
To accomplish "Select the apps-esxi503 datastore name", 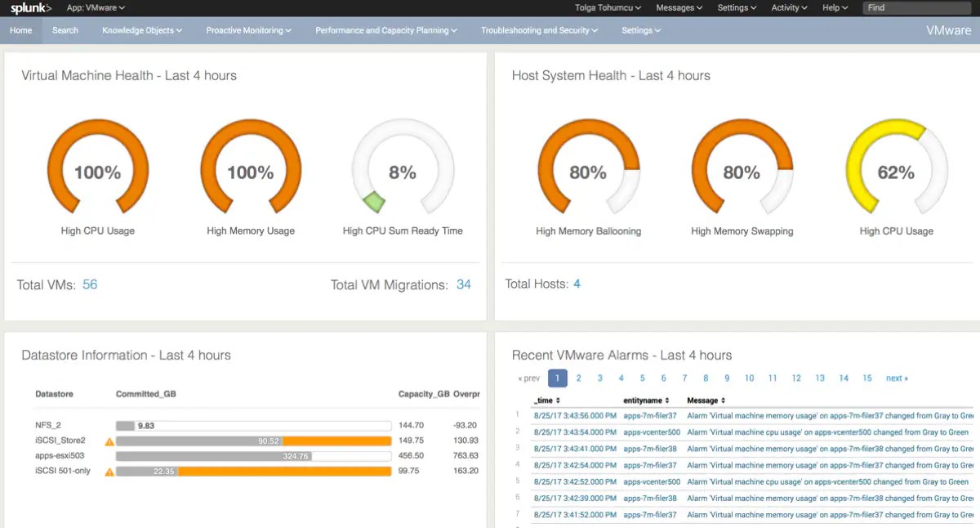I will click(x=60, y=455).
